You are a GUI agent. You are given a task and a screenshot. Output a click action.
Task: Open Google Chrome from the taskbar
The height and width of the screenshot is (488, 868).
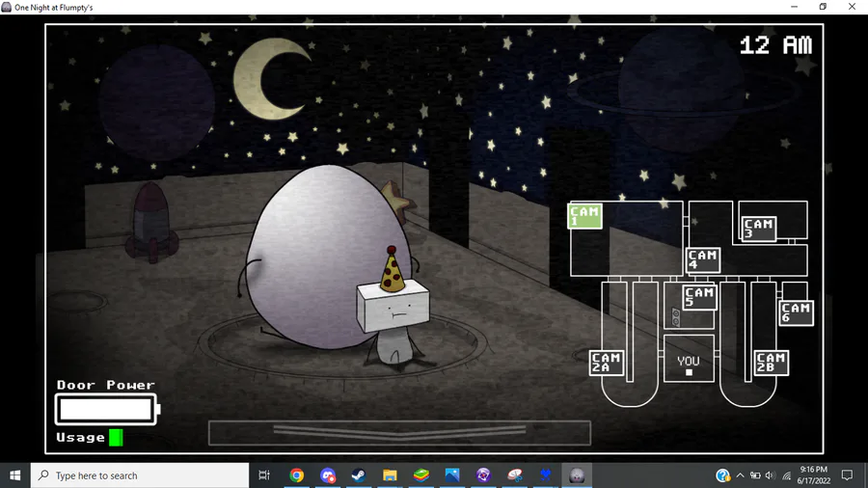(297, 475)
